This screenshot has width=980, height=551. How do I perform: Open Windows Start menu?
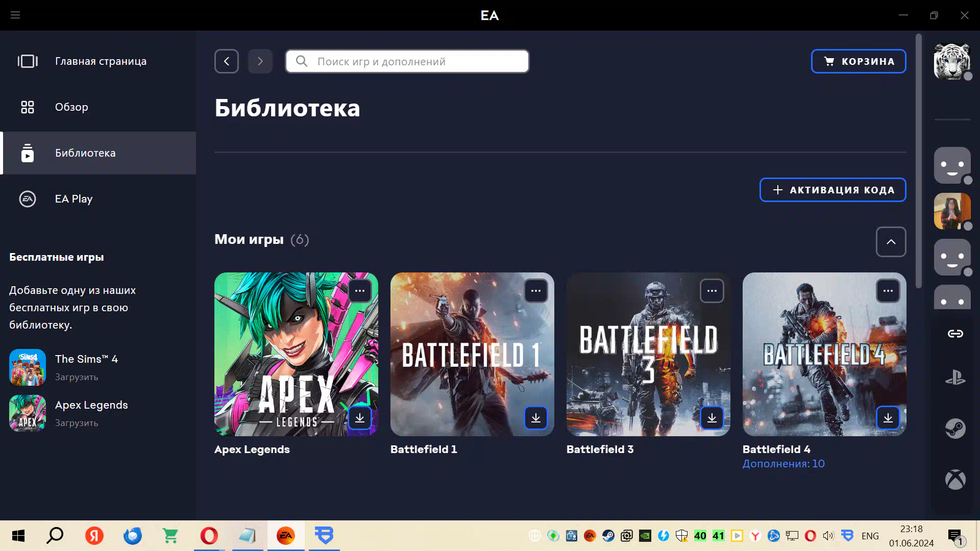point(18,536)
